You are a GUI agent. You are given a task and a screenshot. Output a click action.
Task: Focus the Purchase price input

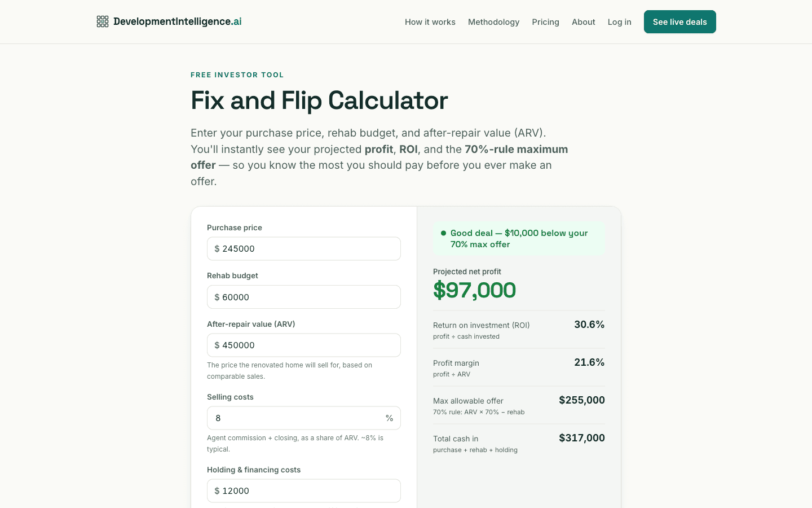(304, 249)
